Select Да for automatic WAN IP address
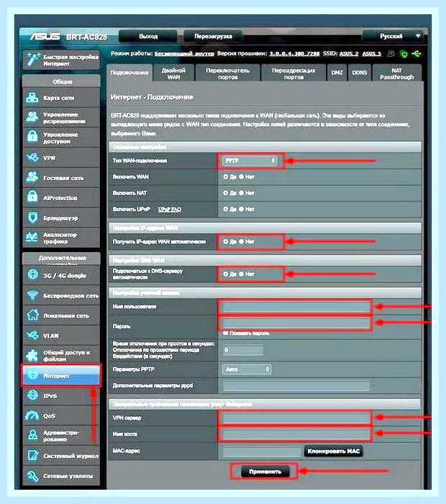Screen dimensions: 446x504 [x=225, y=242]
